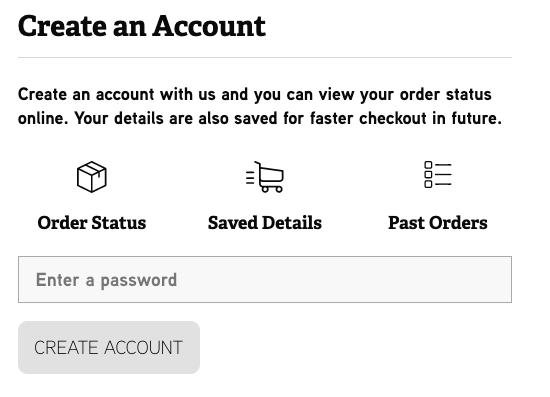This screenshot has height=397, width=550.
Task: Click the Create an Account heading
Action: point(142,26)
